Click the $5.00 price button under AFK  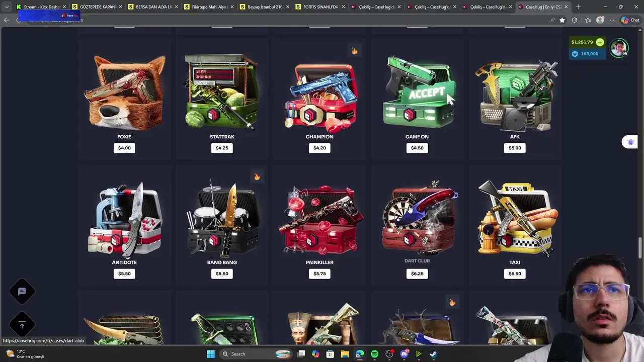click(x=515, y=148)
